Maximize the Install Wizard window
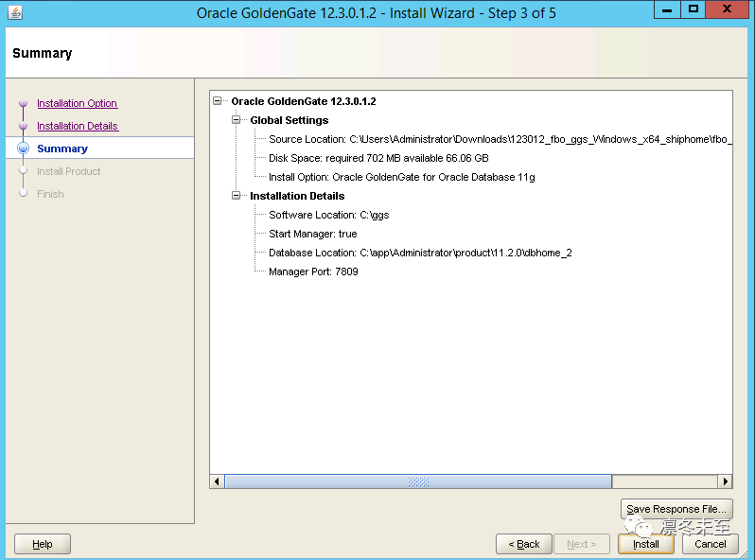Viewport: 755px width, 560px height. [x=694, y=9]
